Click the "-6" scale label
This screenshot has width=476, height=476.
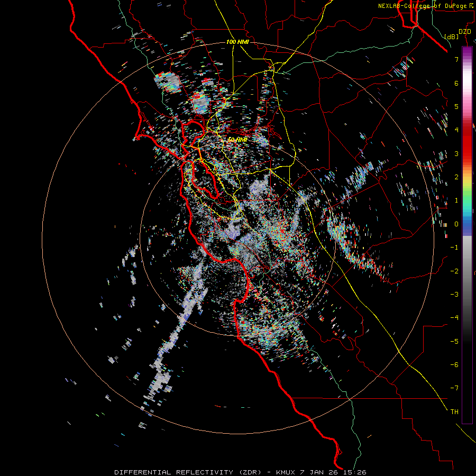[x=454, y=364]
